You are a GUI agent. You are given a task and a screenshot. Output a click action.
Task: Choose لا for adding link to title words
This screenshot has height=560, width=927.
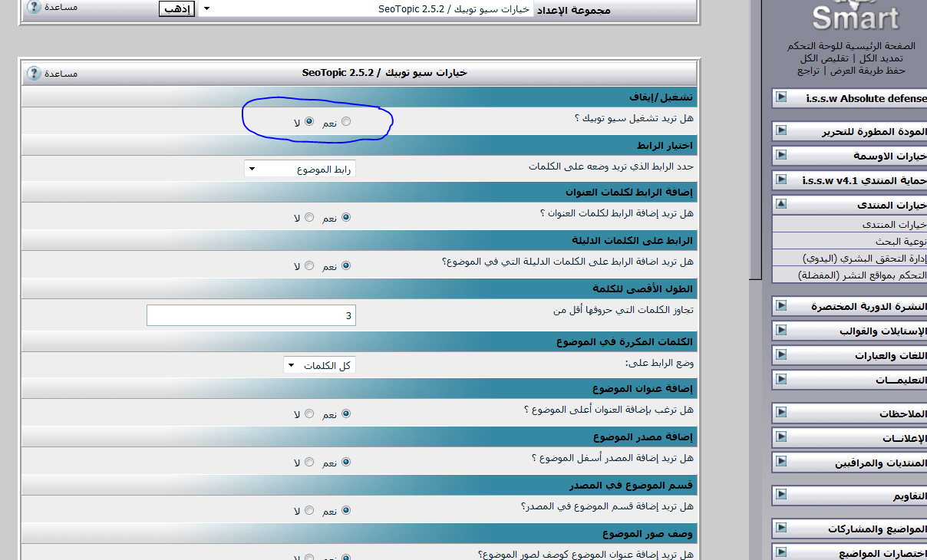click(309, 218)
